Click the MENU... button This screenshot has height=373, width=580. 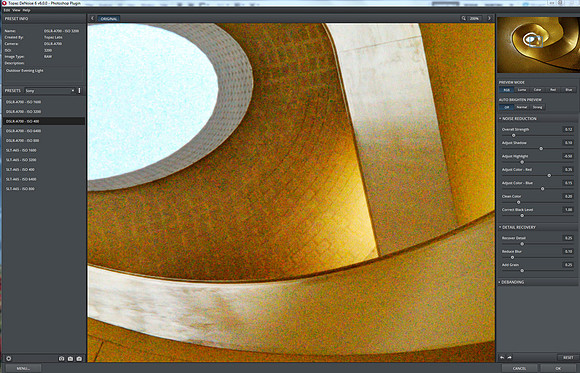tap(23, 369)
